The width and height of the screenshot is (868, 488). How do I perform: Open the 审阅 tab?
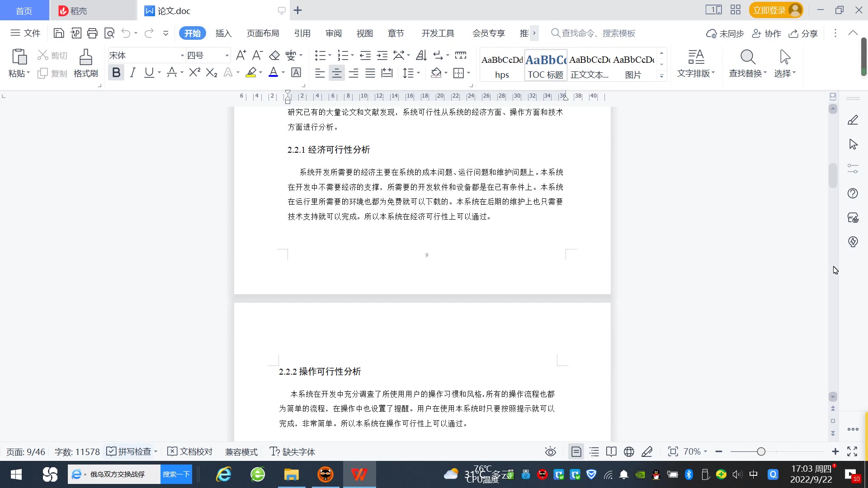[x=334, y=33]
